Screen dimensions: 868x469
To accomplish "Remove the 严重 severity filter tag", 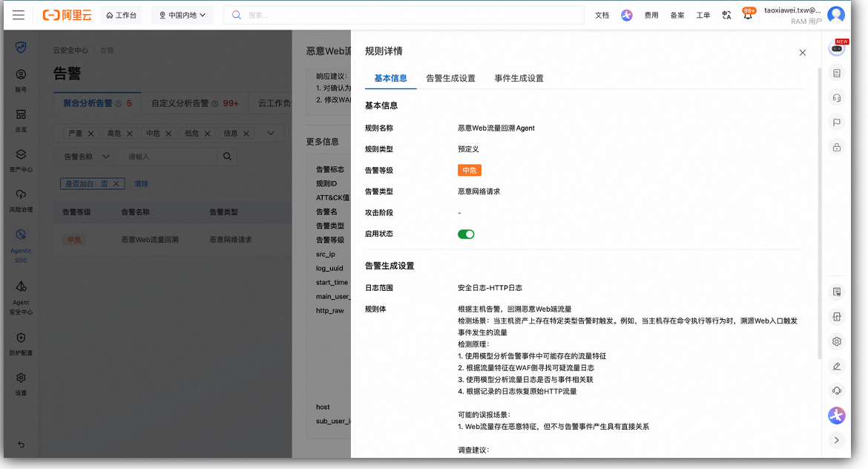I will [x=91, y=134].
